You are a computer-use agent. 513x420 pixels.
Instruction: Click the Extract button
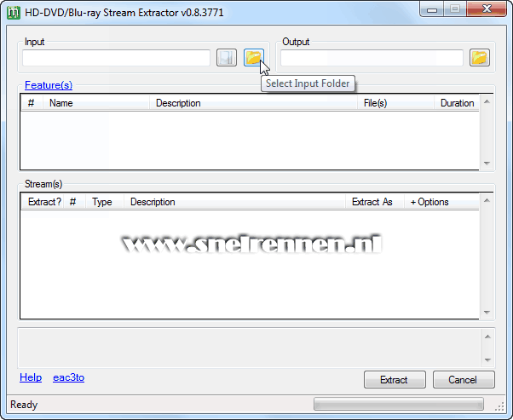[x=395, y=380]
